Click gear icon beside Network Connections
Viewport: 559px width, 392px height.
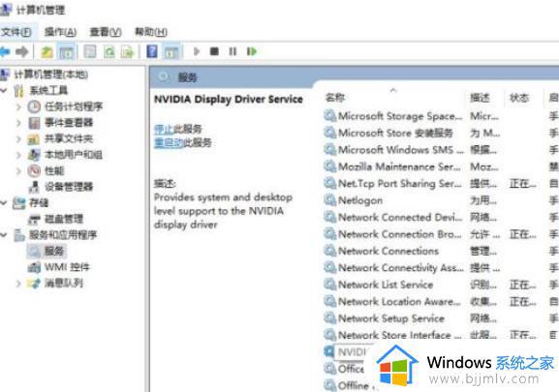tap(330, 251)
